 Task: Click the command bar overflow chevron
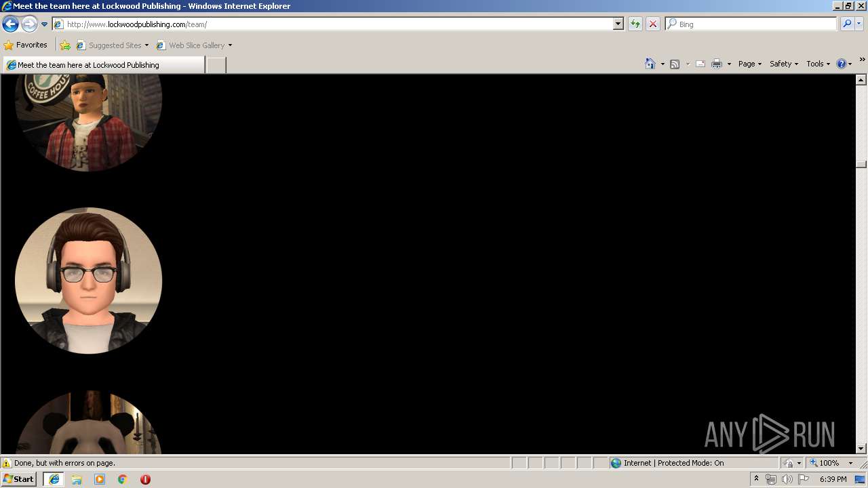(862, 60)
